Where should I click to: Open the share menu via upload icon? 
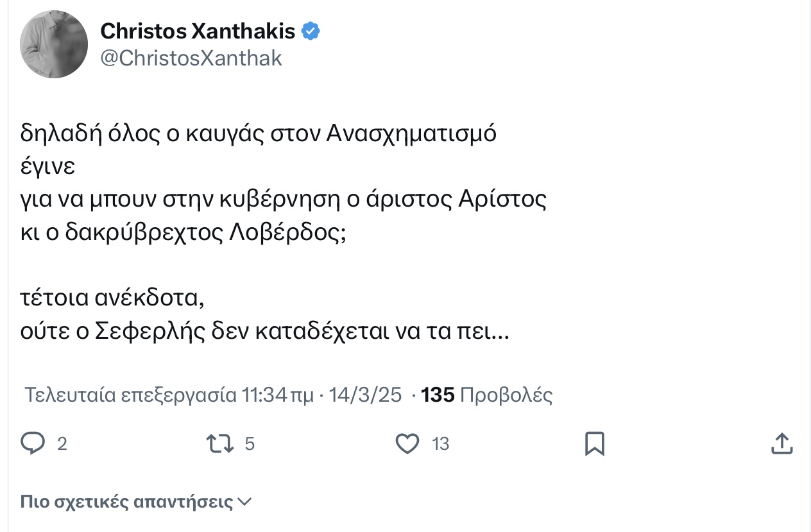coord(781,443)
